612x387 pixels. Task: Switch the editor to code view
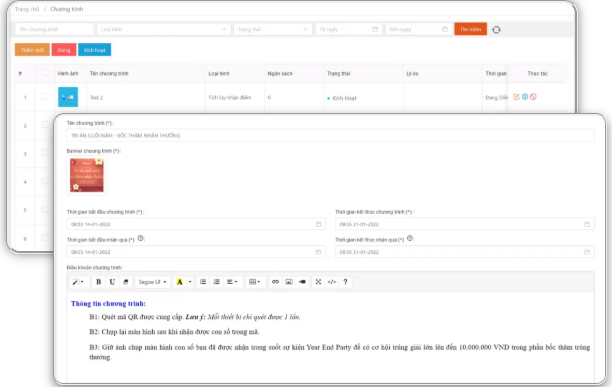click(332, 282)
